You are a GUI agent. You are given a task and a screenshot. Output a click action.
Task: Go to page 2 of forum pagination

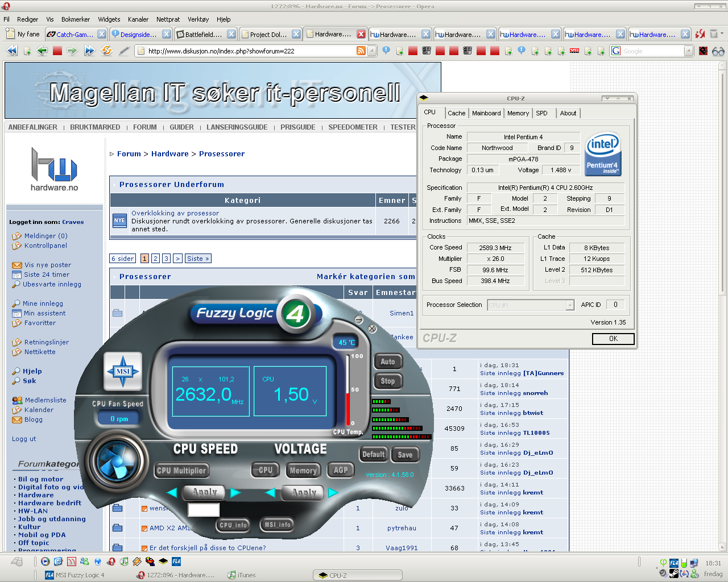tap(155, 259)
